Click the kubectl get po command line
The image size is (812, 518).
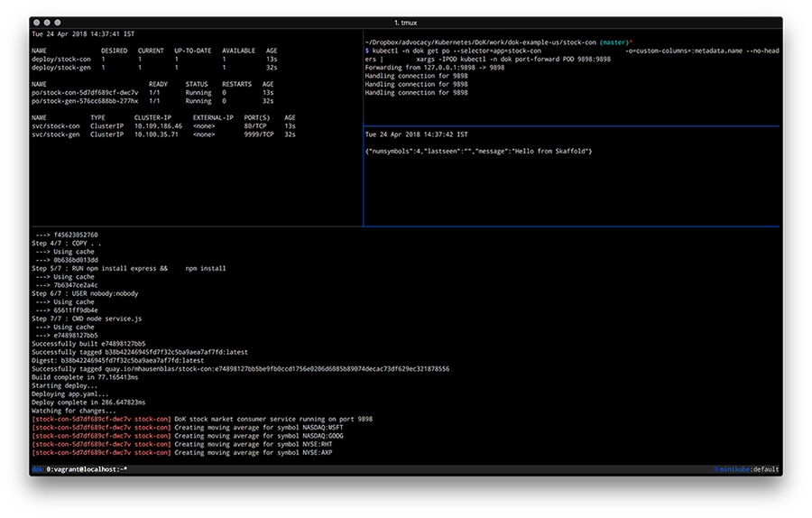pos(451,51)
